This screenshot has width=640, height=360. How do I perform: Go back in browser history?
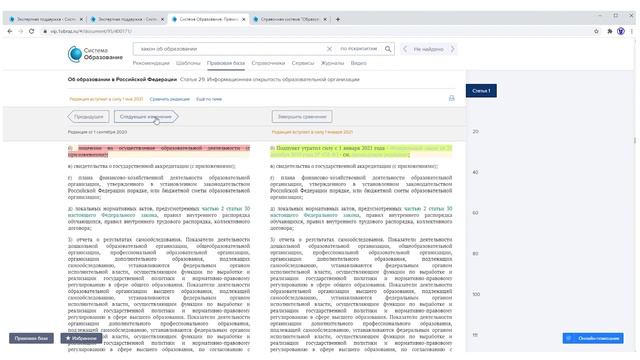(10, 31)
